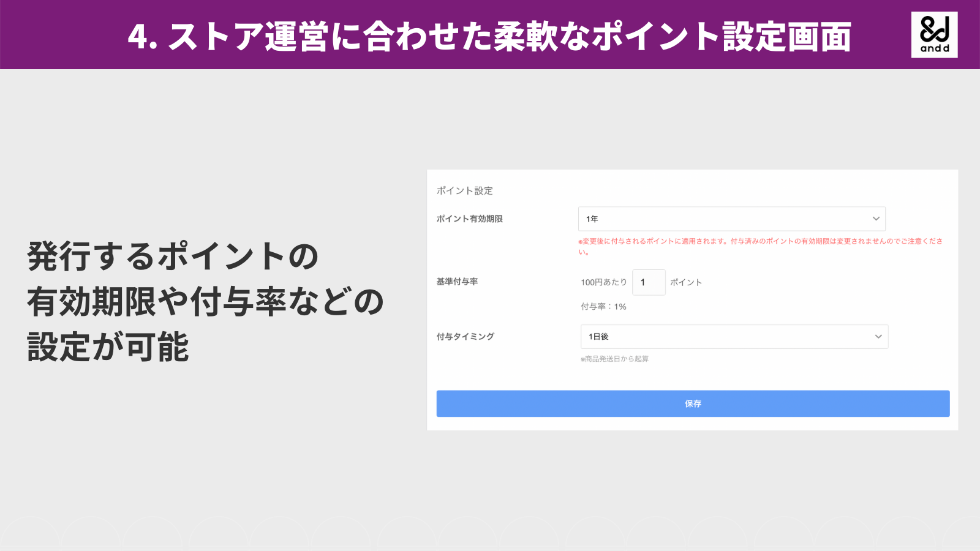The height and width of the screenshot is (551, 980).
Task: Click the ポイント設定 panel heading
Action: coord(464,190)
